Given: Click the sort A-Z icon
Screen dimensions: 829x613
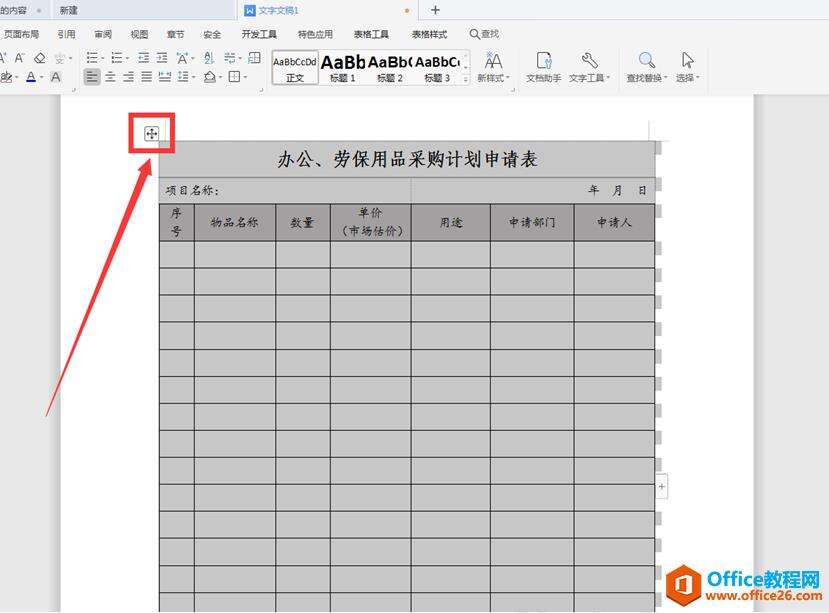Looking at the screenshot, I should point(209,58).
